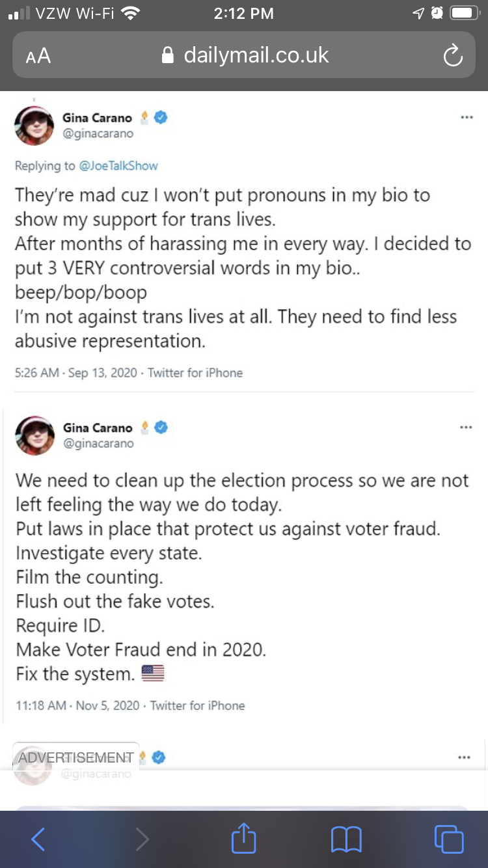Open the Safari share sheet
The width and height of the screenshot is (488, 868).
(x=244, y=838)
